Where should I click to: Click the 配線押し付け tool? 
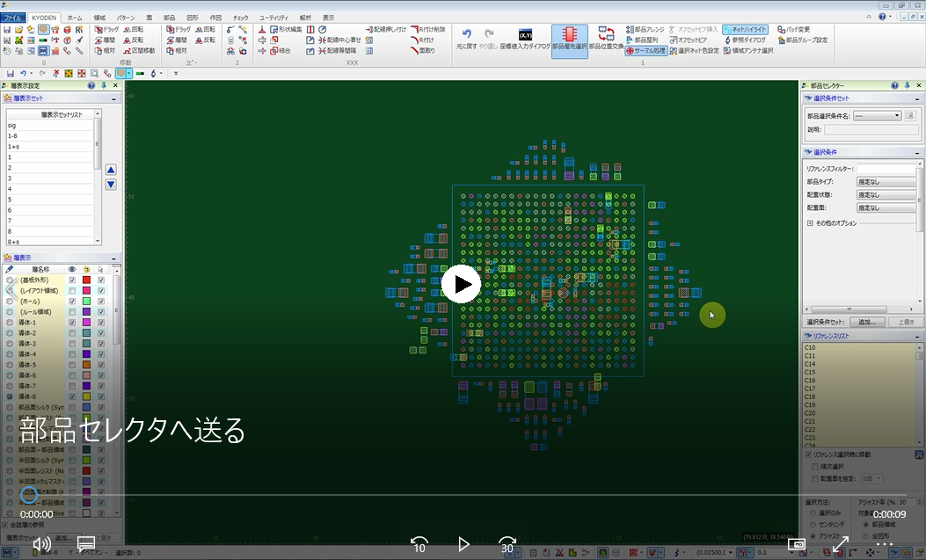[386, 30]
